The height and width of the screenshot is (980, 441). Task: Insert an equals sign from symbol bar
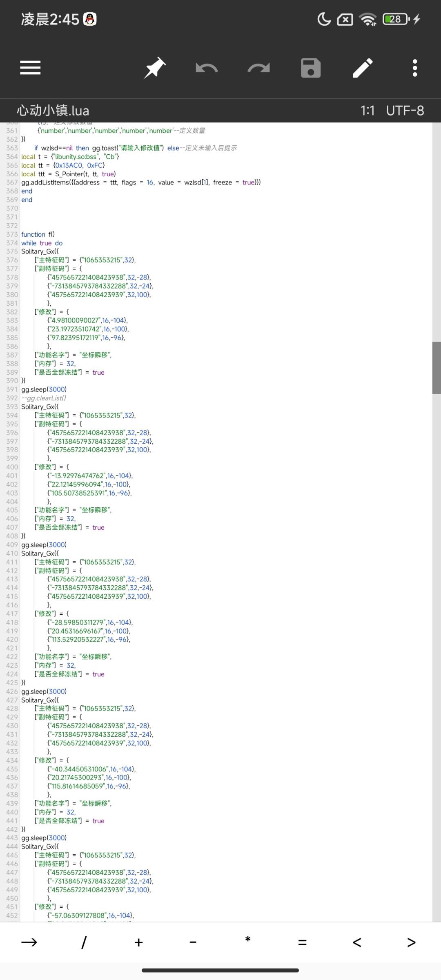pyautogui.click(x=302, y=942)
